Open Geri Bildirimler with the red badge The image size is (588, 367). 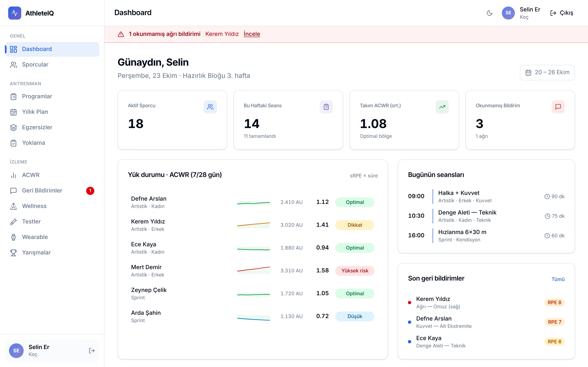click(x=52, y=191)
